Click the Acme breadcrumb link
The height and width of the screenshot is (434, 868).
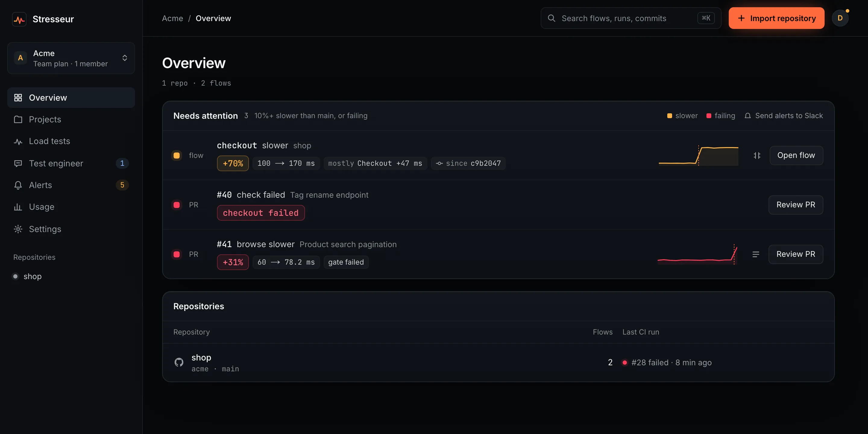(172, 18)
